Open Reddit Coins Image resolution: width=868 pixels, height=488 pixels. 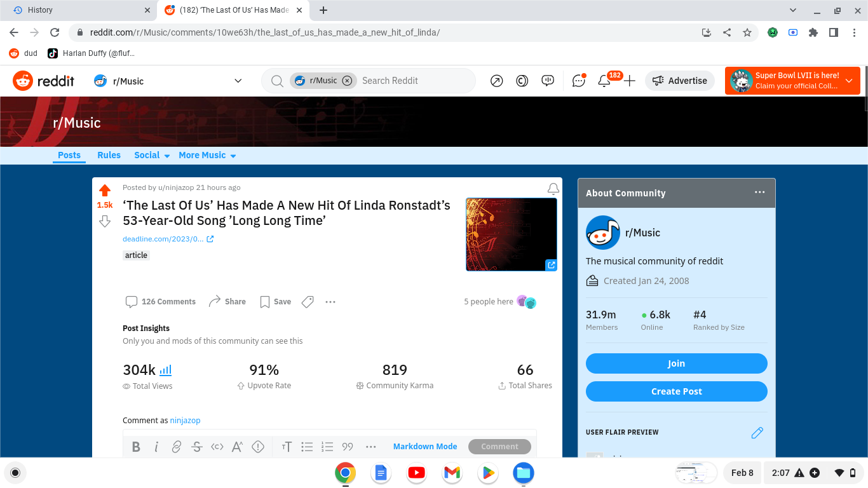click(x=522, y=81)
